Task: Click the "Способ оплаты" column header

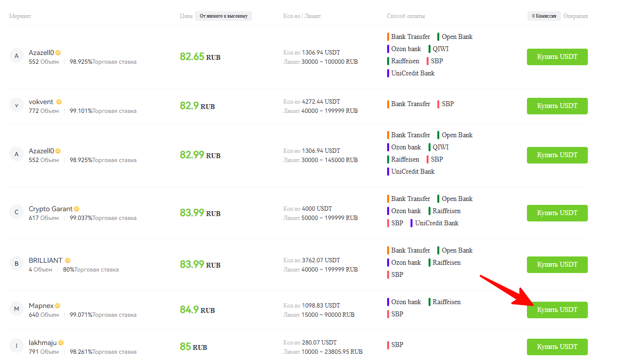Action: pyautogui.click(x=406, y=16)
